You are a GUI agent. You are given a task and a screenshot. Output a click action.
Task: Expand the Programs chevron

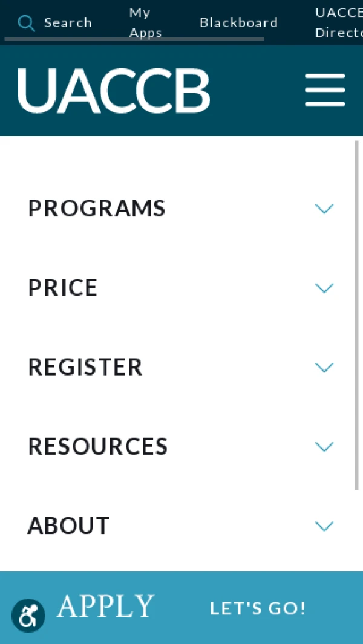tap(324, 209)
